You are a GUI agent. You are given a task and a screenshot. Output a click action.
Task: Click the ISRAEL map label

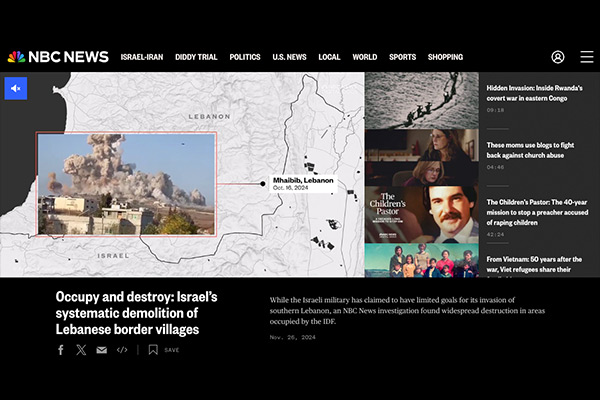tap(113, 256)
